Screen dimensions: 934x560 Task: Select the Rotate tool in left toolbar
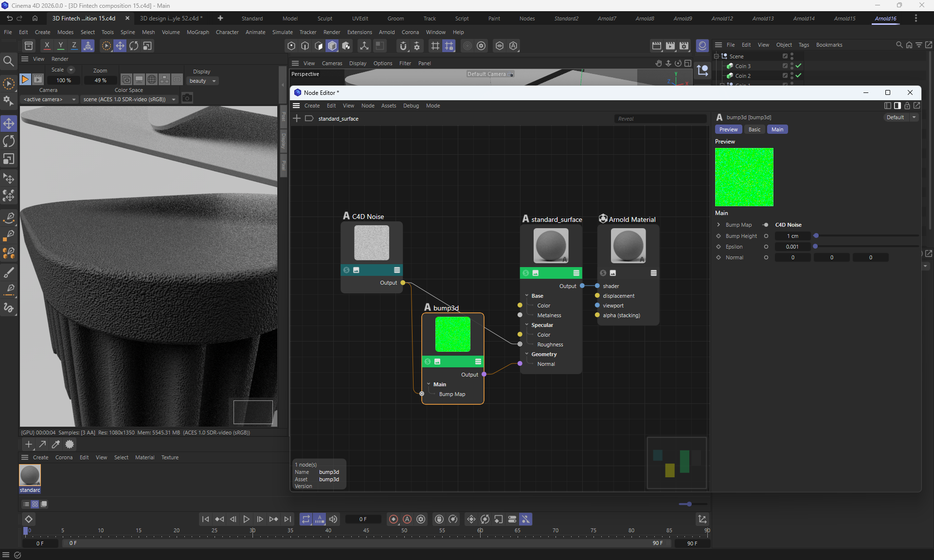[x=9, y=141]
